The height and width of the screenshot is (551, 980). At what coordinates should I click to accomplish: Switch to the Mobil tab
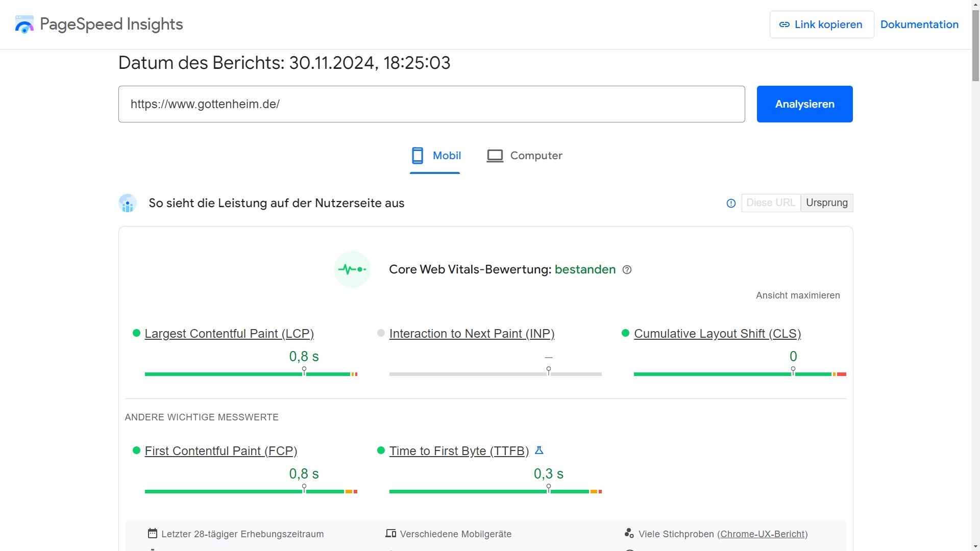tap(435, 156)
